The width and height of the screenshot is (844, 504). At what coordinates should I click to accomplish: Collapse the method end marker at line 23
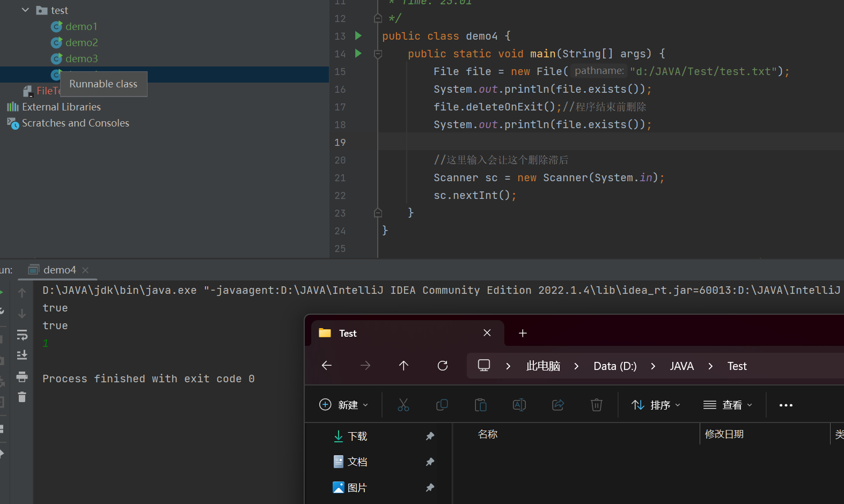tap(378, 213)
